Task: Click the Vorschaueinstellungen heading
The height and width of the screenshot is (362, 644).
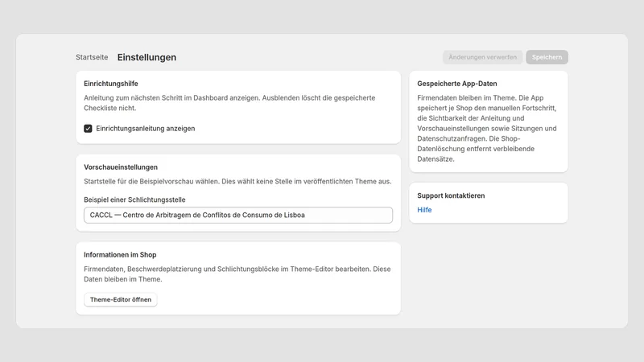Action: click(121, 167)
